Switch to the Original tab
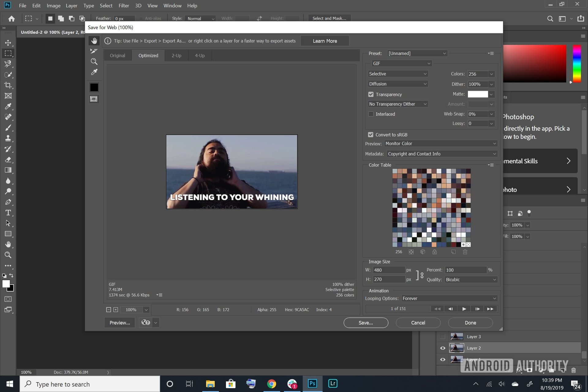Screen dimensions: 588x392 click(x=117, y=55)
